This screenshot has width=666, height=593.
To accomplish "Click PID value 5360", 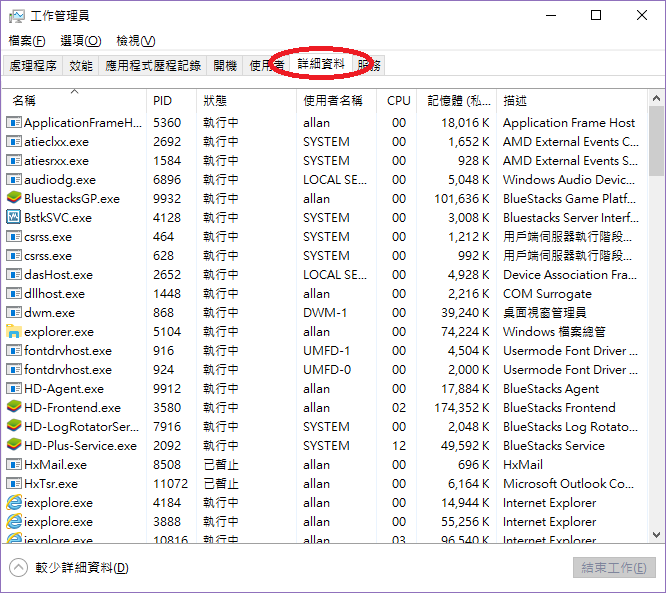I will tap(167, 123).
